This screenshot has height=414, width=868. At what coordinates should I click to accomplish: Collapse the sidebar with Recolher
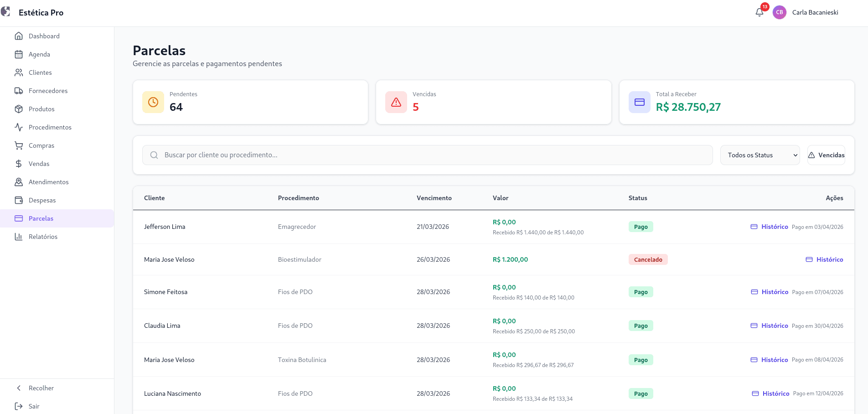[x=41, y=388]
